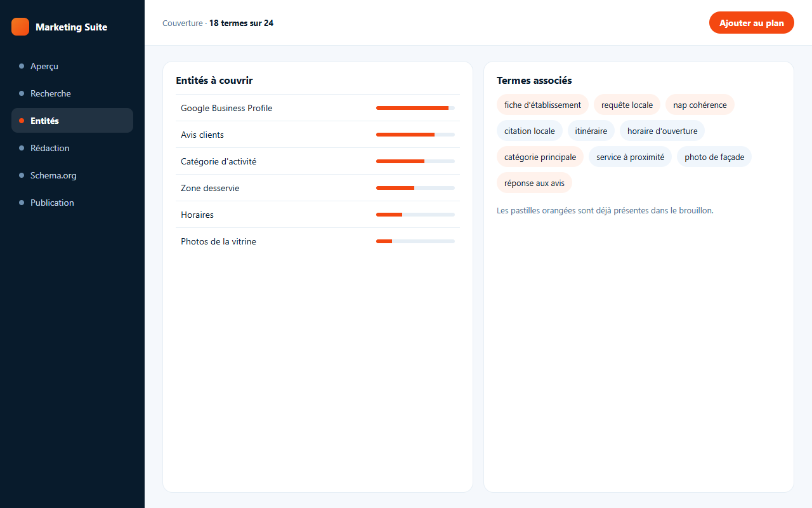Viewport: 812px width, 508px height.
Task: Select the Horaires entity row
Action: 318,215
